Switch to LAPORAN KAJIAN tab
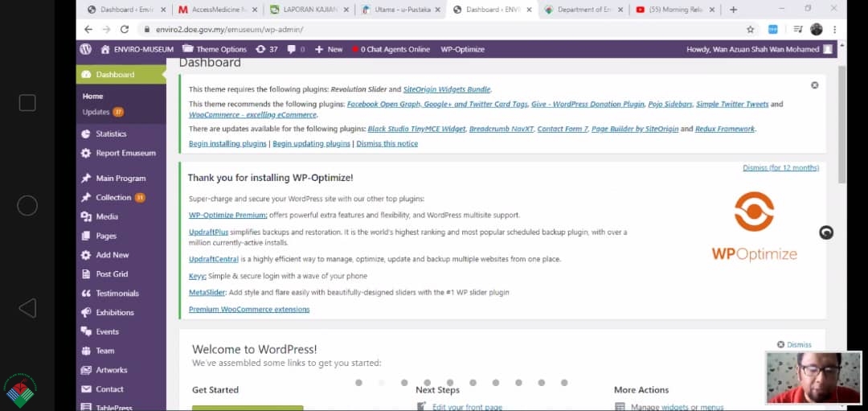 309,10
